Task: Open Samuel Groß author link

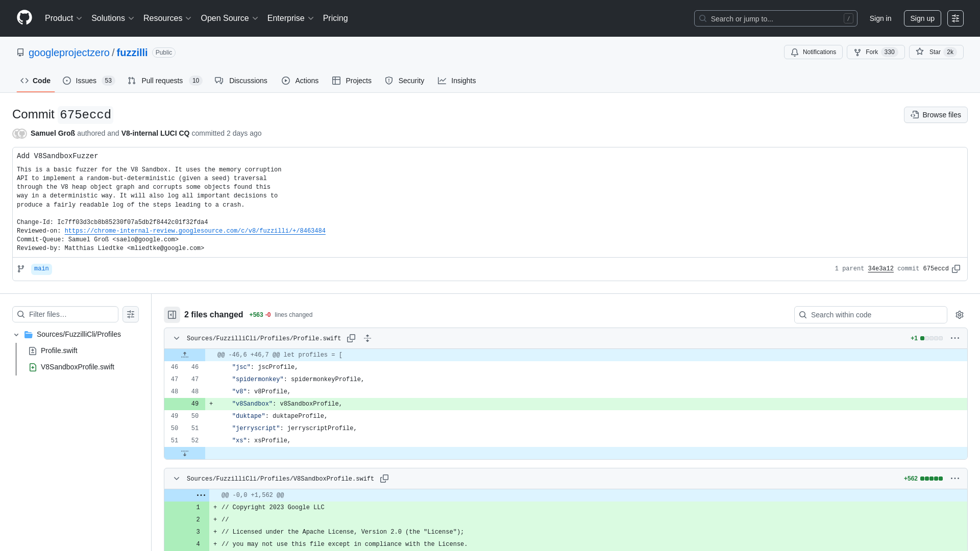Action: tap(53, 133)
